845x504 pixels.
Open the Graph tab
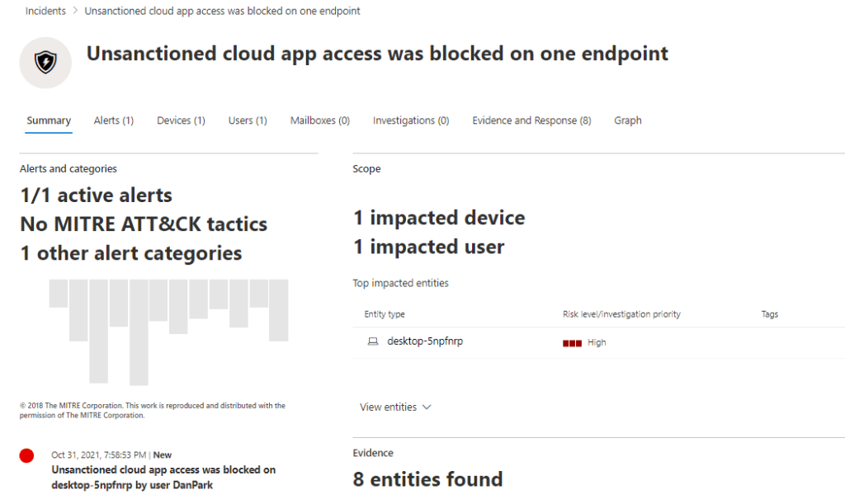(627, 120)
